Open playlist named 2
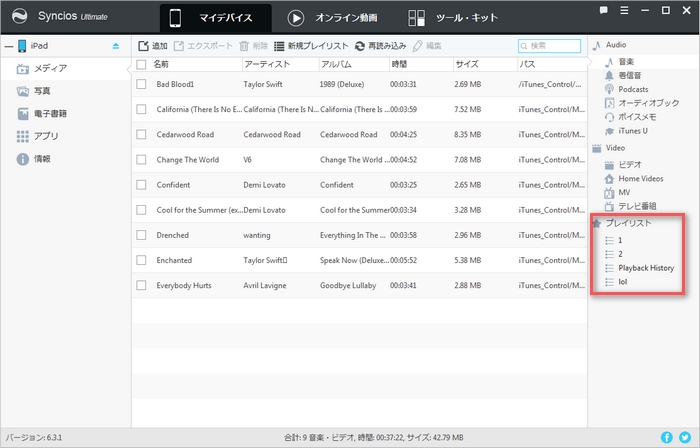Image resolution: width=700 pixels, height=448 pixels. 620,254
